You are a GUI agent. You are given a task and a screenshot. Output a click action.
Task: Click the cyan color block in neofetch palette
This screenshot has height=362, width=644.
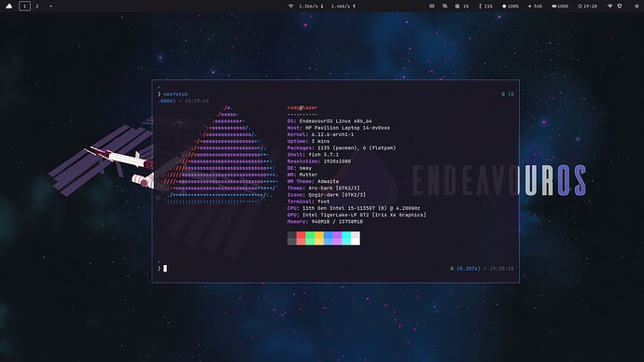[x=346, y=238]
